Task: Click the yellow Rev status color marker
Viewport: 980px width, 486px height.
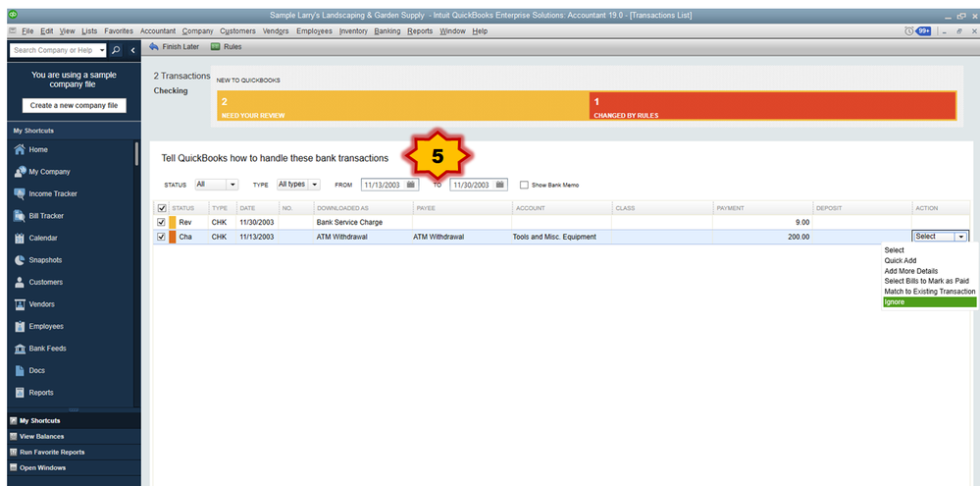Action: [173, 222]
